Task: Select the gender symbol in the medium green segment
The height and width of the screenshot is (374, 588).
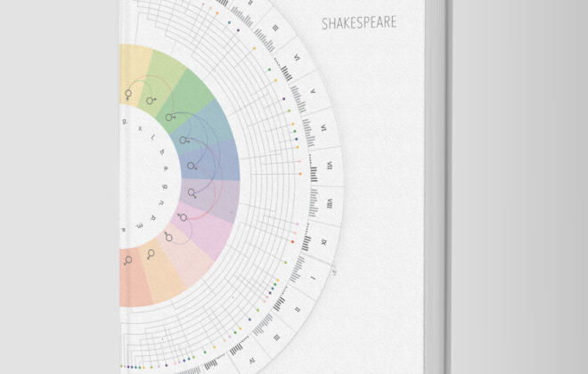Action: (170, 118)
